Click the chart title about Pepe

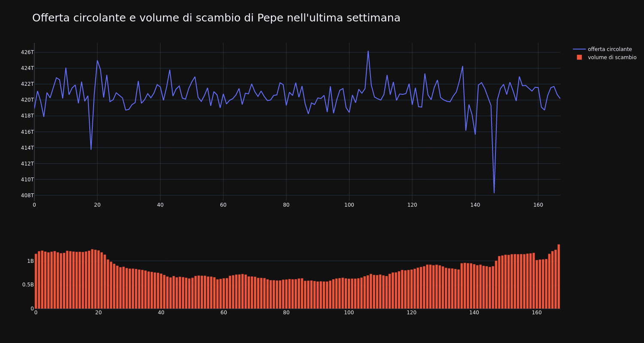pos(216,18)
